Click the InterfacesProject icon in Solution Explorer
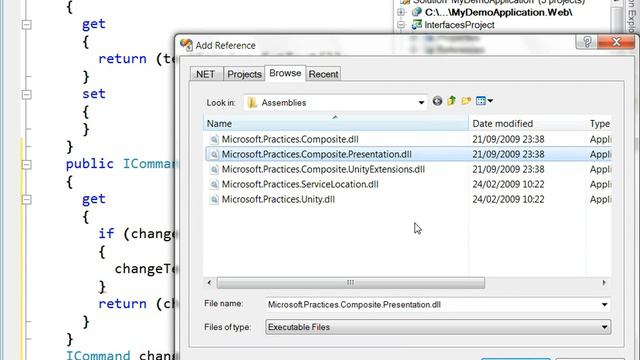This screenshot has width=640, height=360. click(417, 25)
